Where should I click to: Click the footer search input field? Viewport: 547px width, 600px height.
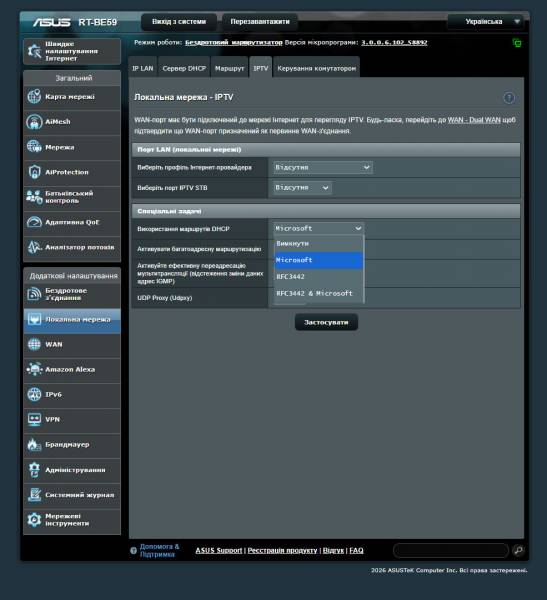tap(451, 550)
